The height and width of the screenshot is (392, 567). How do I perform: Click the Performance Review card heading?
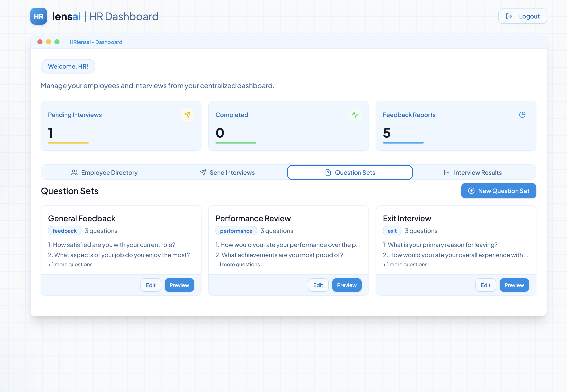pyautogui.click(x=253, y=218)
